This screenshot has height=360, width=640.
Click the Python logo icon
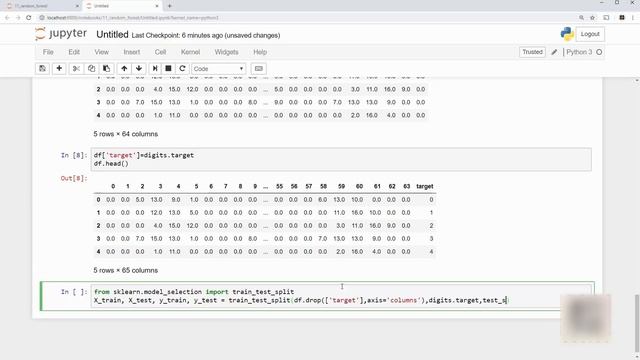pyautogui.click(x=567, y=34)
